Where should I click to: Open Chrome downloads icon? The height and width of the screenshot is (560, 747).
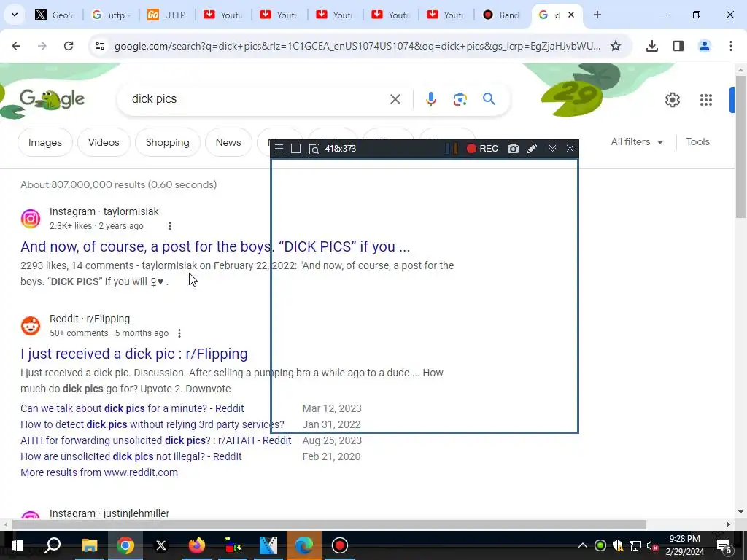(652, 46)
